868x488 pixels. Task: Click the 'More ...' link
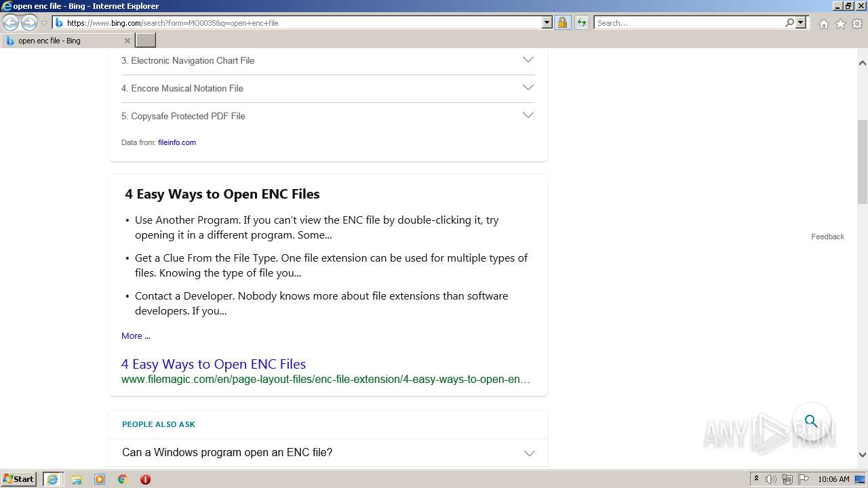coord(136,335)
